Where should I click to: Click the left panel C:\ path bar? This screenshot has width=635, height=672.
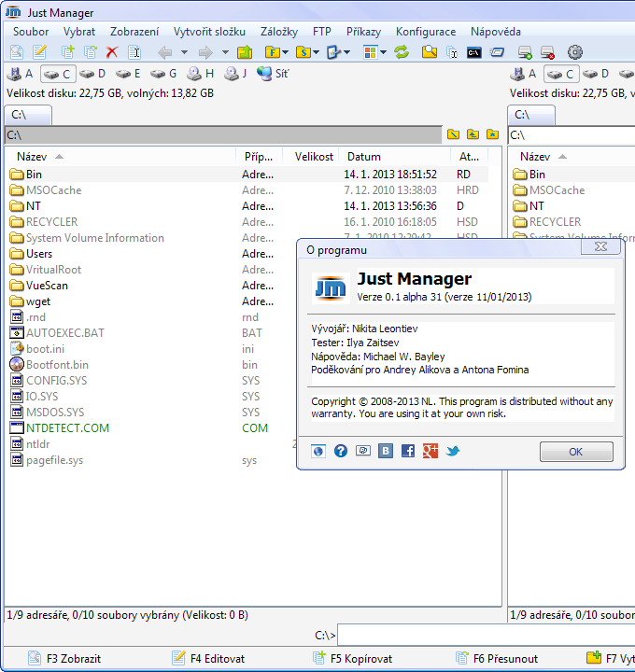(x=223, y=135)
